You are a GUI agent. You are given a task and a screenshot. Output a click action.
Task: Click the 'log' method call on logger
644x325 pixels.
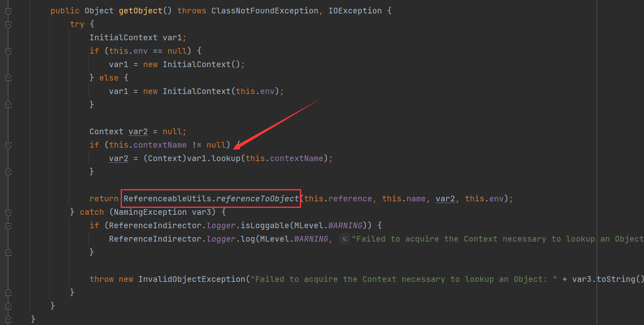pyautogui.click(x=248, y=239)
